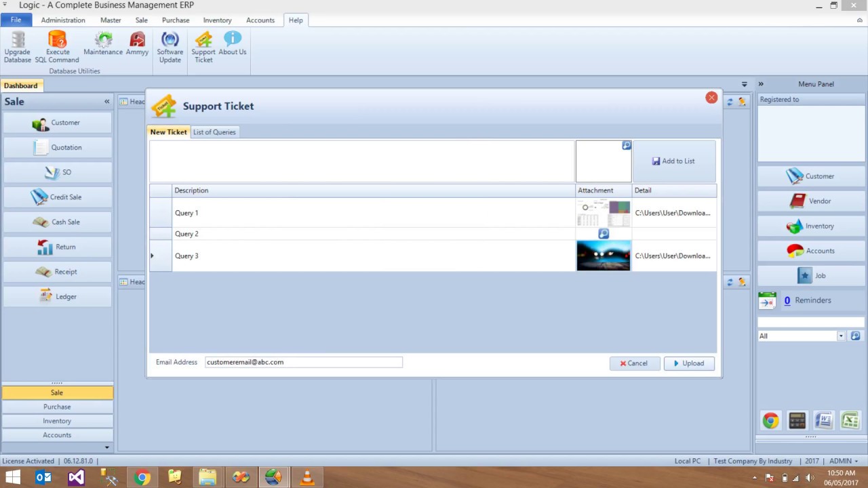Screen dimensions: 868x488
Task: Close the Support Ticket dialog
Action: (711, 98)
